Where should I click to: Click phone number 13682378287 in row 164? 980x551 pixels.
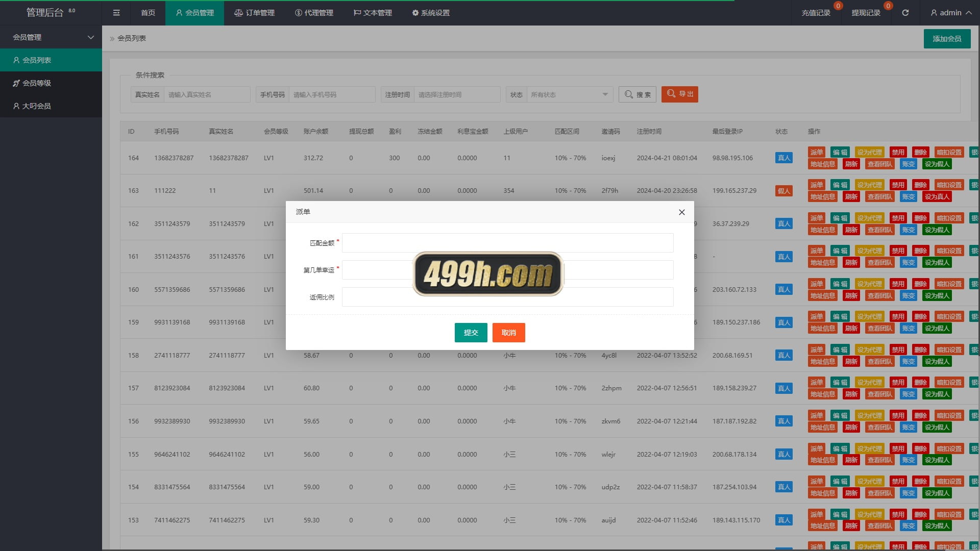tap(174, 158)
